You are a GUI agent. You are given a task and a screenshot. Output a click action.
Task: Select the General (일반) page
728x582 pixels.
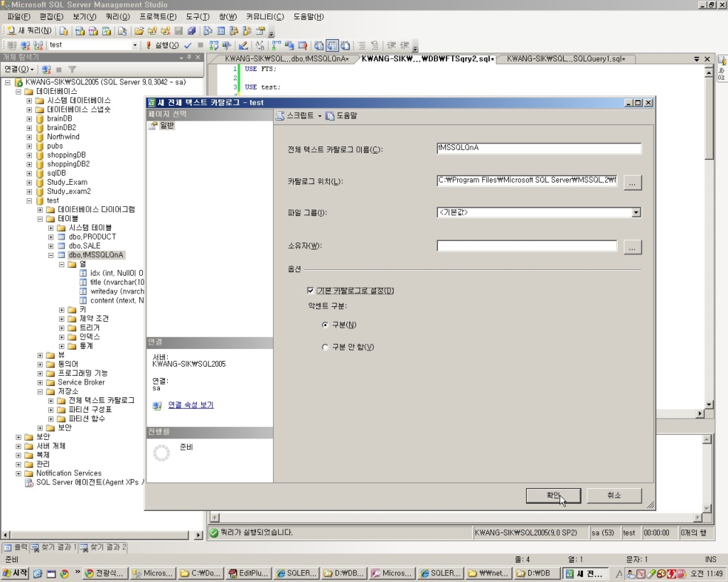point(166,125)
